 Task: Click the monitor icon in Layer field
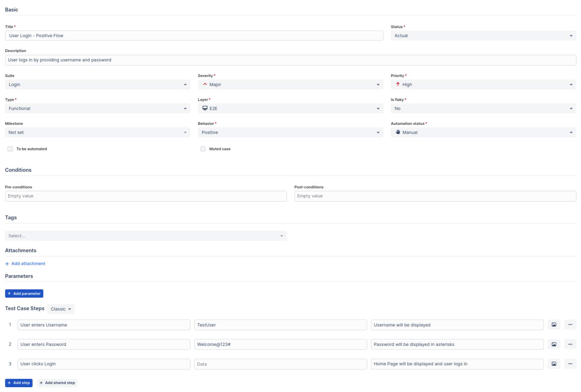click(x=205, y=108)
